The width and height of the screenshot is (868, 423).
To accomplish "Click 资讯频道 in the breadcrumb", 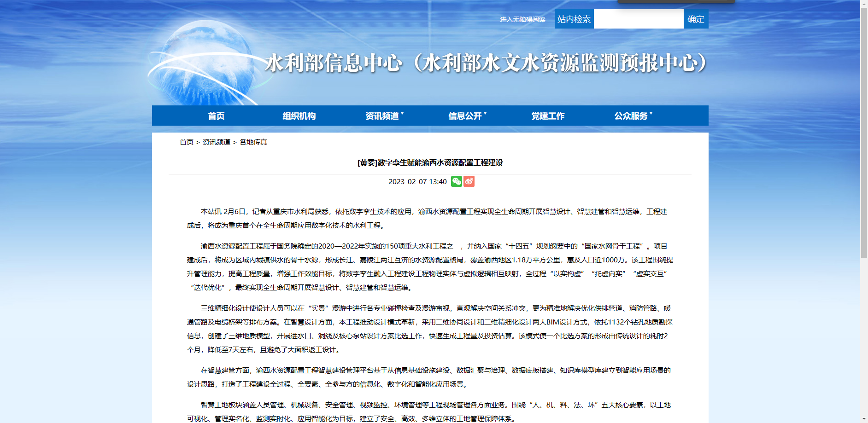I will point(217,142).
